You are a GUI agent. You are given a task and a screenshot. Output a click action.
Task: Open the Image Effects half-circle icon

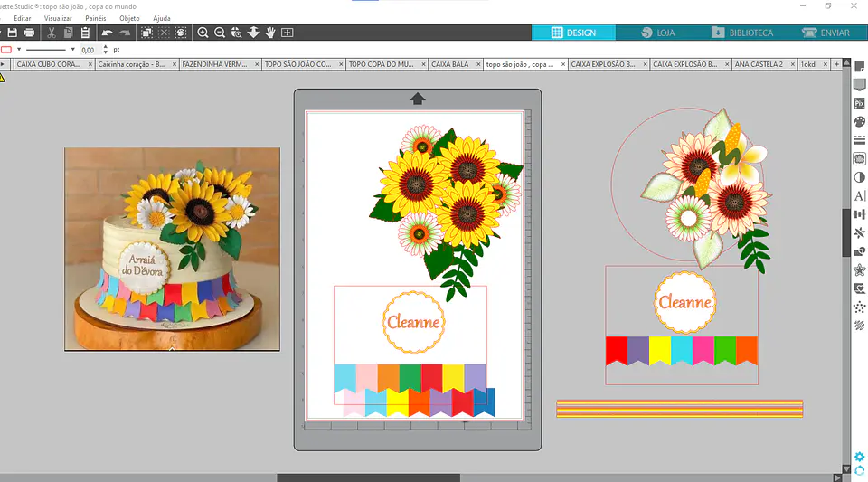click(859, 177)
